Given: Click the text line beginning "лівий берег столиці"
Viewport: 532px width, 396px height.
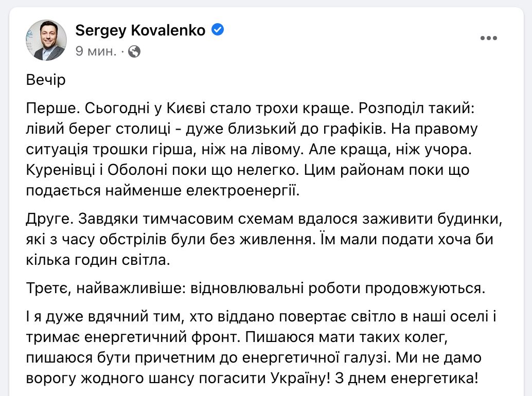Looking at the screenshot, I should pyautogui.click(x=251, y=128).
